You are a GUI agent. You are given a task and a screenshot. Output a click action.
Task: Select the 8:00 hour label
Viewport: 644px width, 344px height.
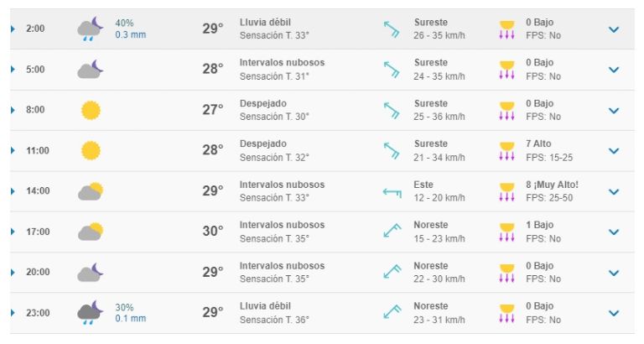(35, 110)
